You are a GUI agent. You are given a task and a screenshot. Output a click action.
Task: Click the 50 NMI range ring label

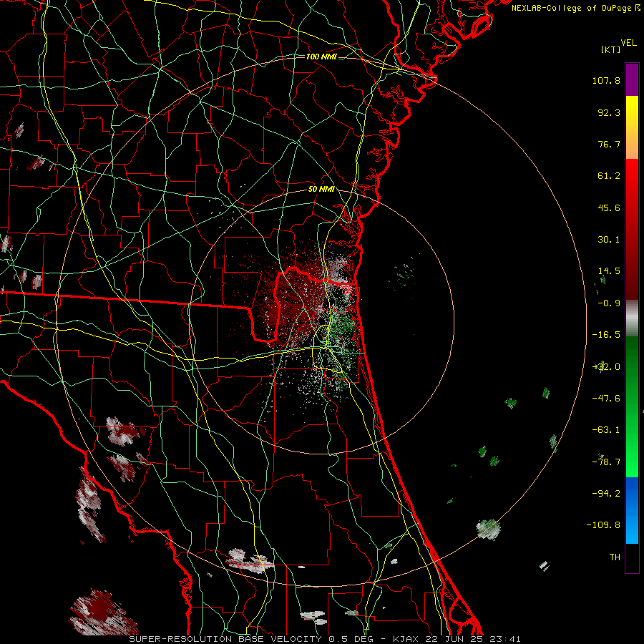point(321,190)
